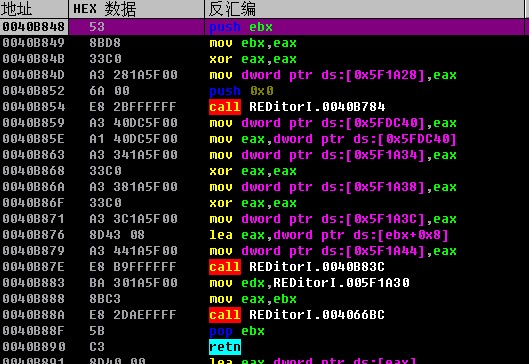This screenshot has width=529, height=364.
Task: Click hex bytes 6A 00
Action: (109, 91)
